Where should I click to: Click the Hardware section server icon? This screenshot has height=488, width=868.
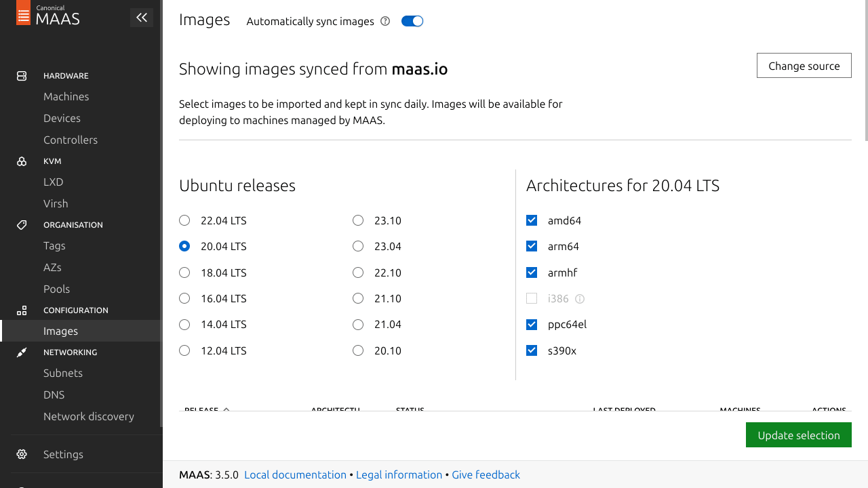point(22,76)
